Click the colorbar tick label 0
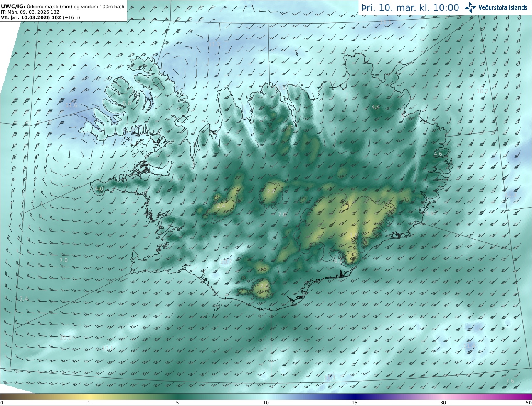Viewport: 532px width, 406px height. [x=2, y=403]
